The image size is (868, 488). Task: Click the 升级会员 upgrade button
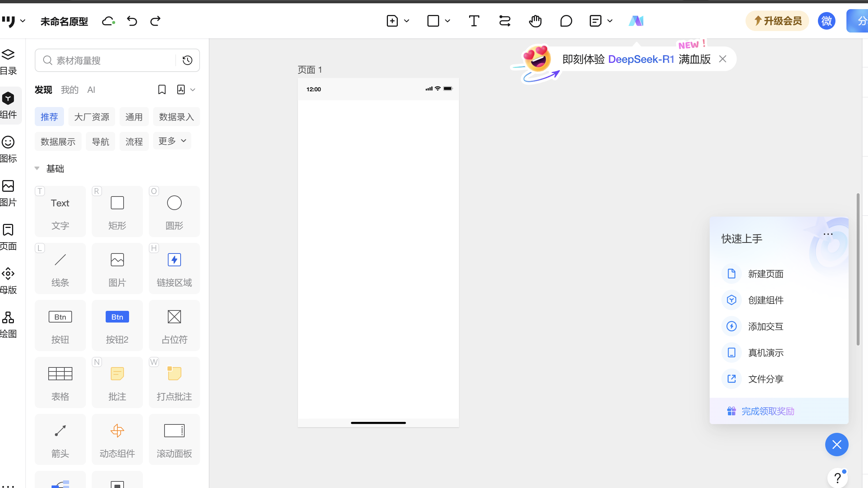click(x=777, y=21)
